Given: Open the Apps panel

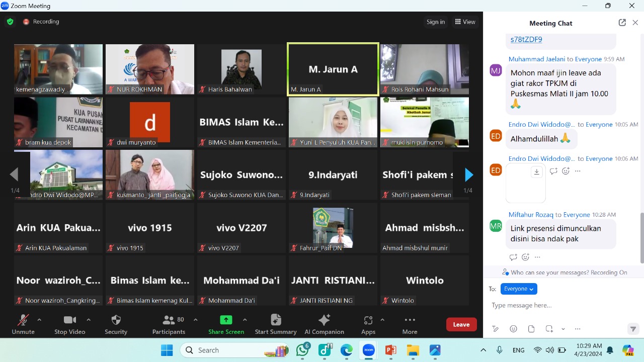Looking at the screenshot, I should tap(368, 324).
